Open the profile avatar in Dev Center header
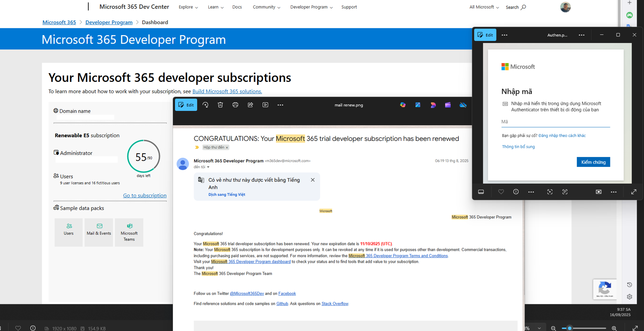The height and width of the screenshot is (331, 644). [x=565, y=7]
